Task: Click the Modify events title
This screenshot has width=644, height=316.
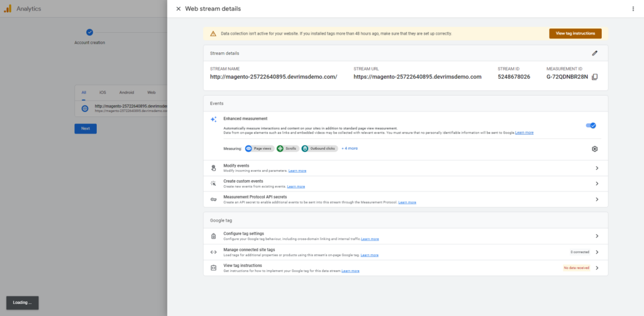Action: point(236,166)
